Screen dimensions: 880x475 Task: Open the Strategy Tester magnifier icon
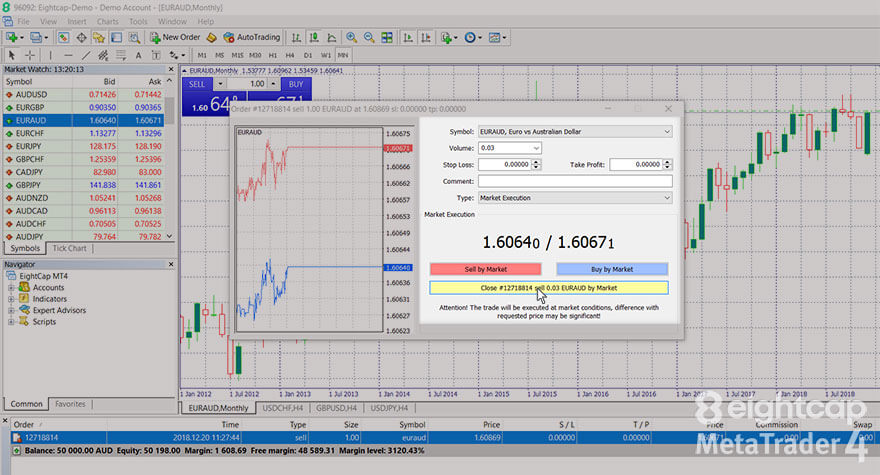[x=134, y=38]
